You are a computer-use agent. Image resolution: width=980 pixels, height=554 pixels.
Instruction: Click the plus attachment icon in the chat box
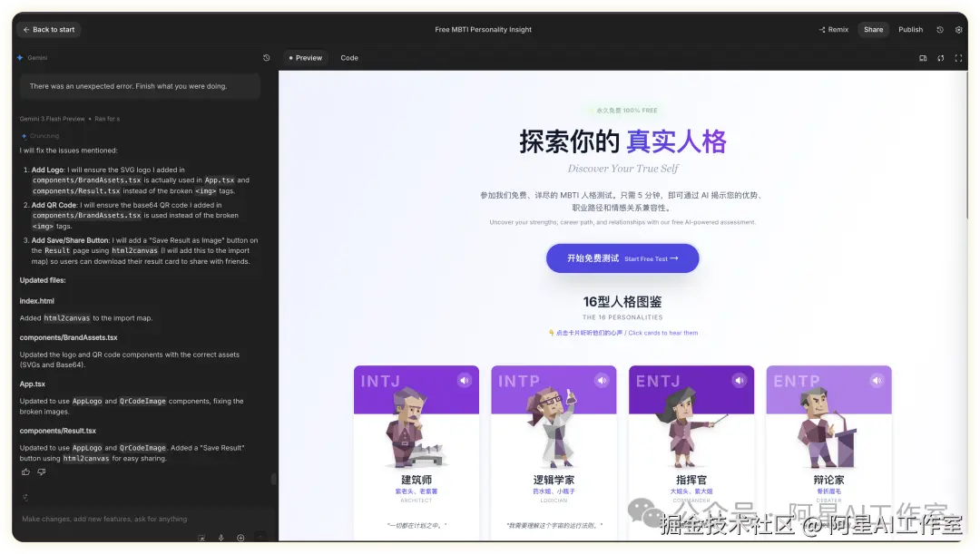coord(241,539)
